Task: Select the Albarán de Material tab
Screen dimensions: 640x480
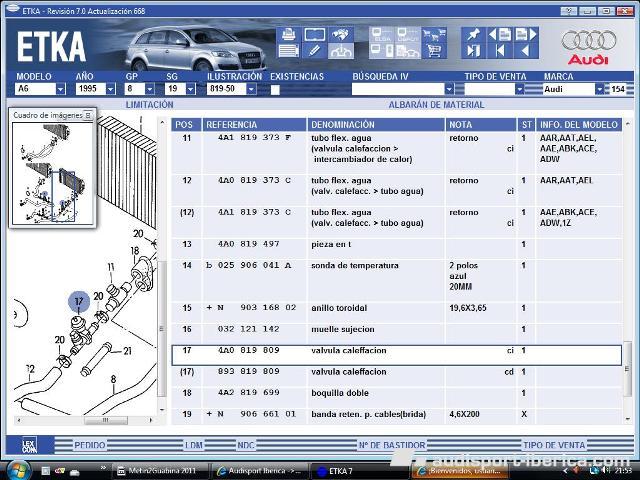Action: [x=436, y=105]
